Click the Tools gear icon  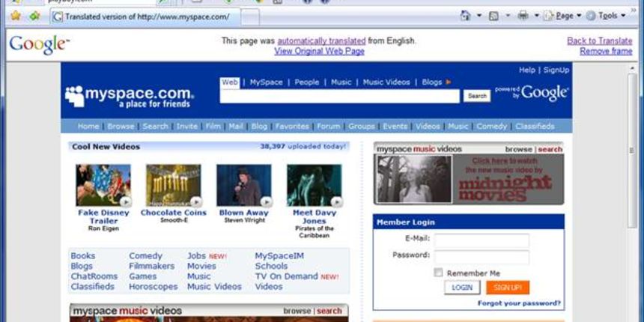point(591,16)
